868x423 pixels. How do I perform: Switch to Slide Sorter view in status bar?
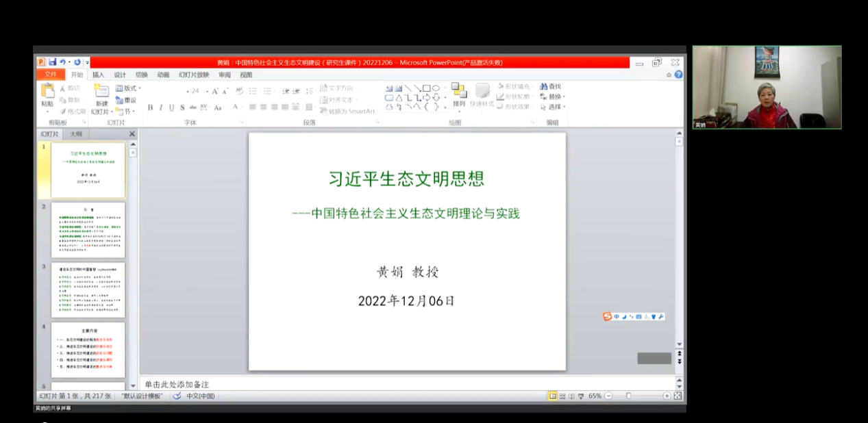(x=562, y=396)
